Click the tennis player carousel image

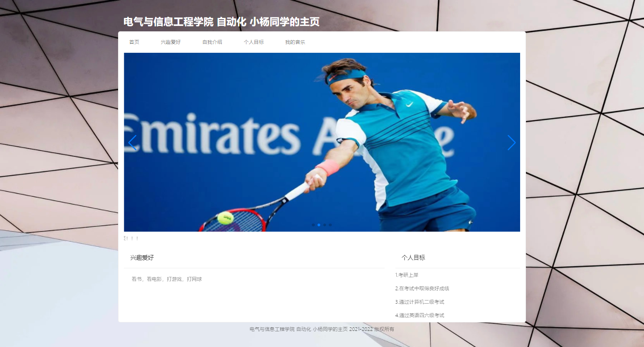pyautogui.click(x=322, y=142)
